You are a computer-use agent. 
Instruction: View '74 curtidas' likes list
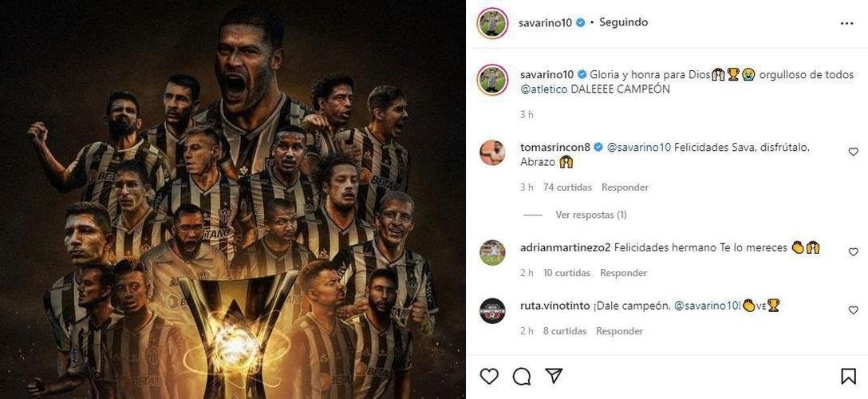click(567, 188)
